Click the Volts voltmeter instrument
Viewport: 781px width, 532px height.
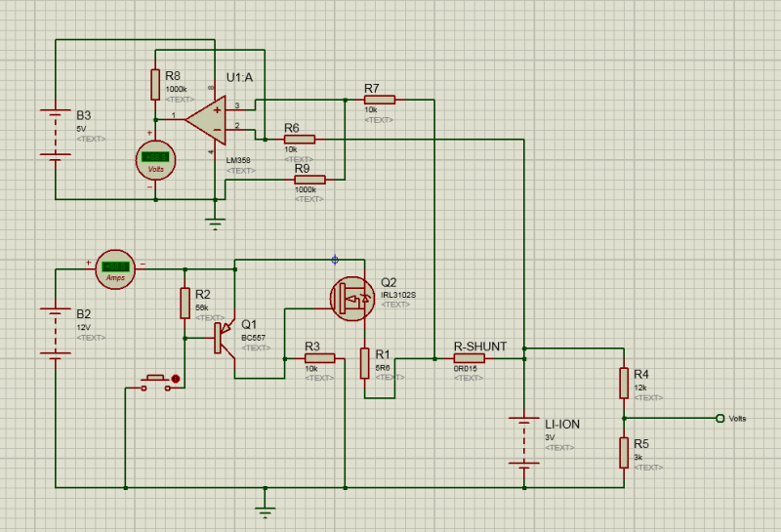tap(154, 159)
